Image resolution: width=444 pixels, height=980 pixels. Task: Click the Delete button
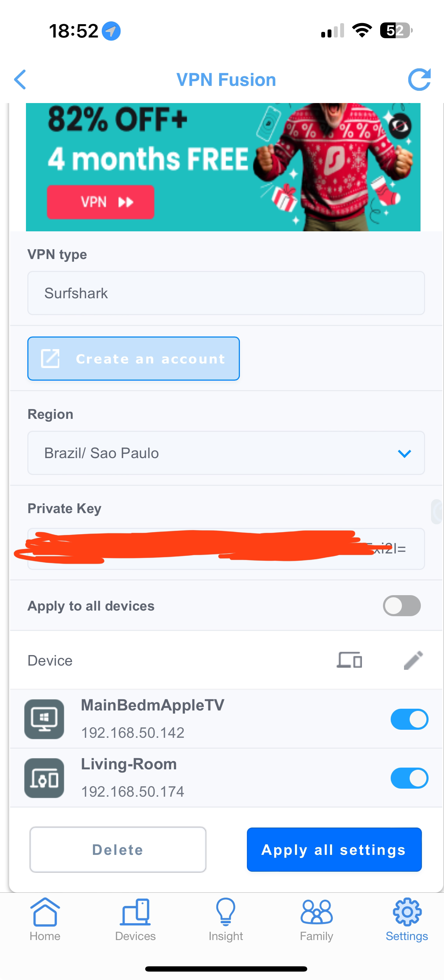coord(118,850)
